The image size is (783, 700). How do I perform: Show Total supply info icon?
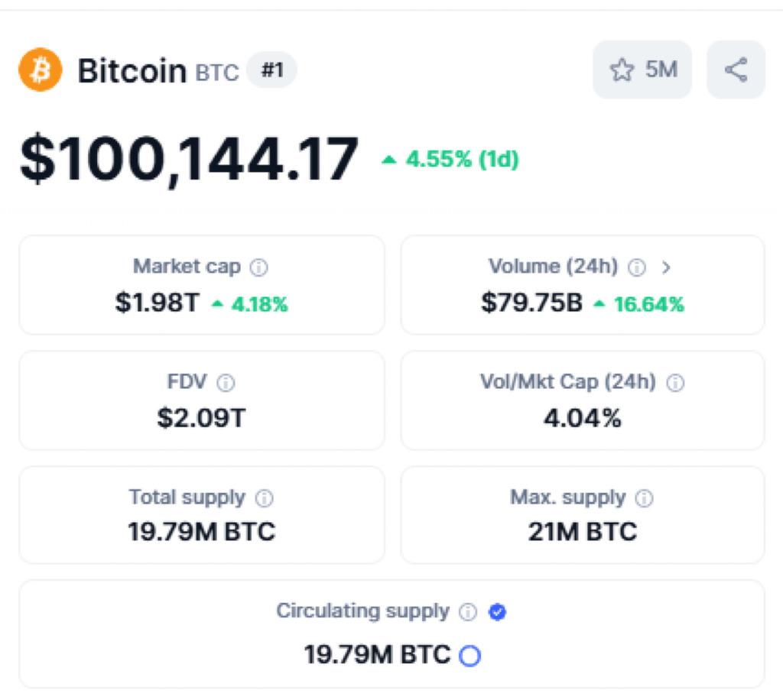(x=264, y=498)
